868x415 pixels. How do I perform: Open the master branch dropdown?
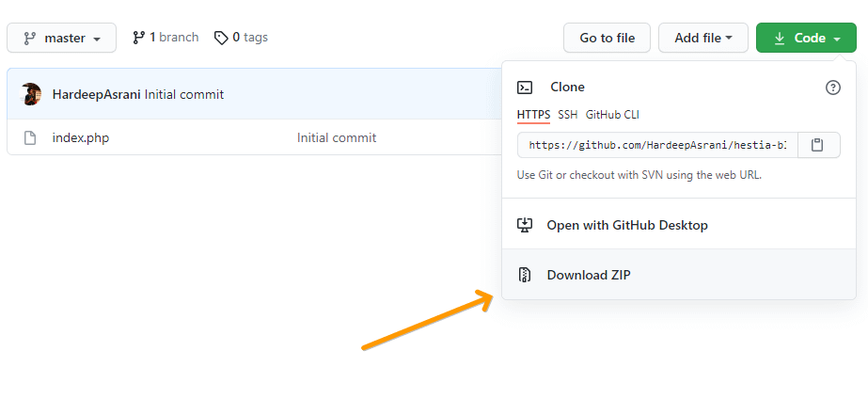pyautogui.click(x=62, y=39)
